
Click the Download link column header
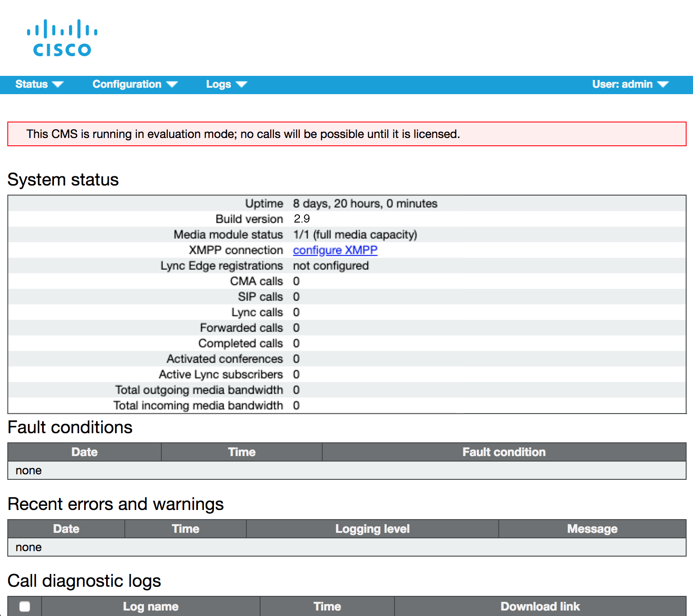[x=540, y=606]
